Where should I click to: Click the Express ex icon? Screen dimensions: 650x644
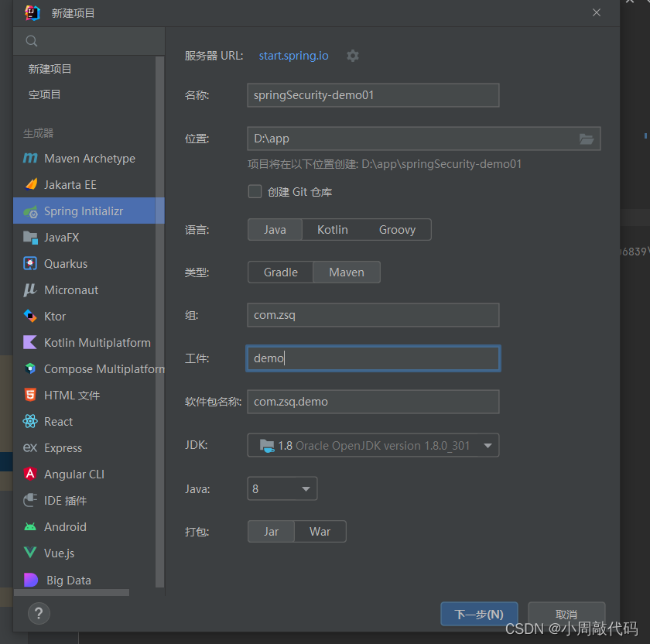tap(30, 448)
